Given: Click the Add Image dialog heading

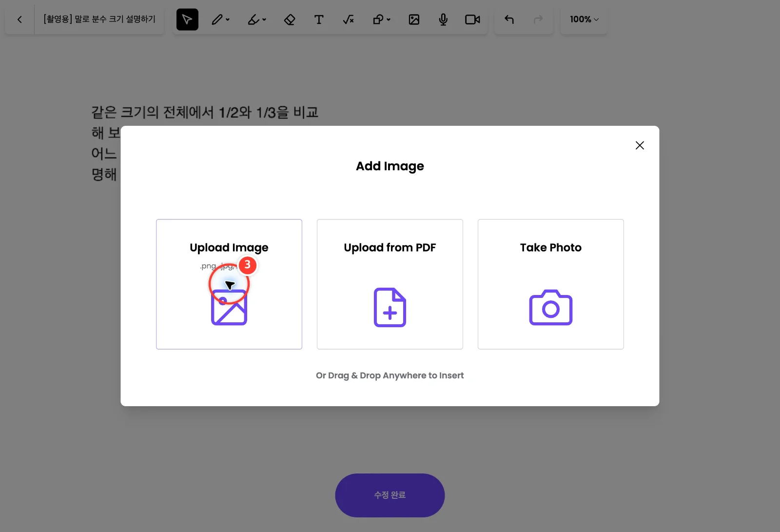Looking at the screenshot, I should click(390, 166).
